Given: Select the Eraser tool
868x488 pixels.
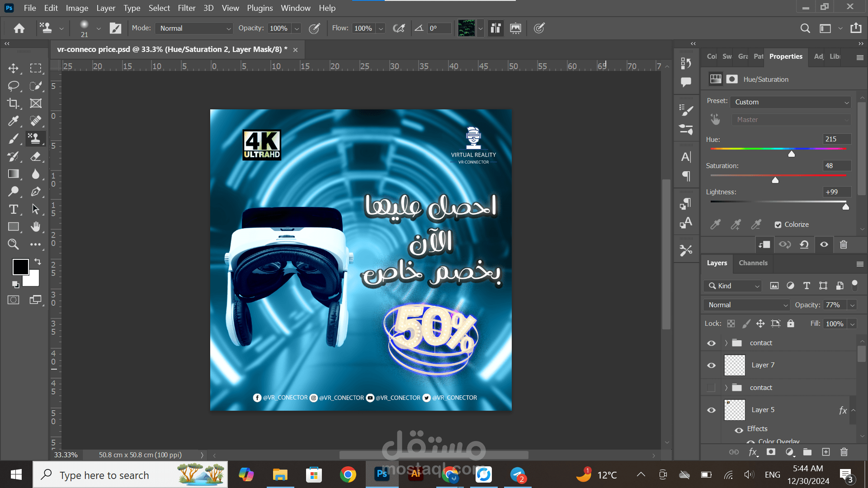Looking at the screenshot, I should point(36,156).
